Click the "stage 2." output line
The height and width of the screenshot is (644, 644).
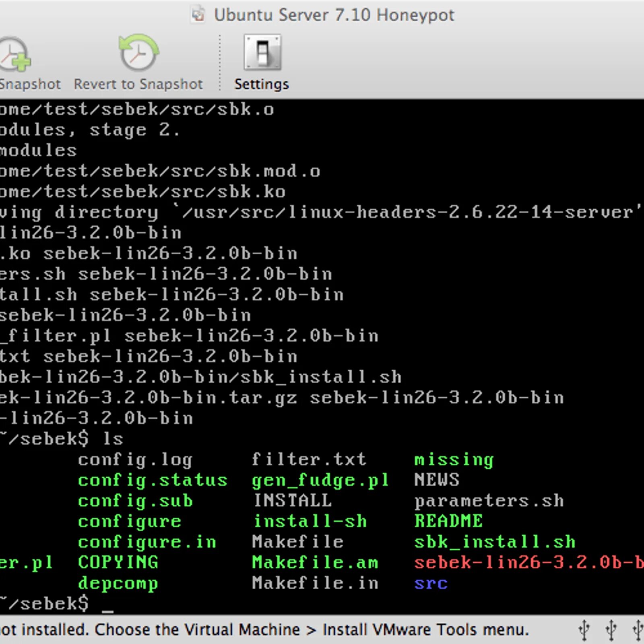coord(90,130)
